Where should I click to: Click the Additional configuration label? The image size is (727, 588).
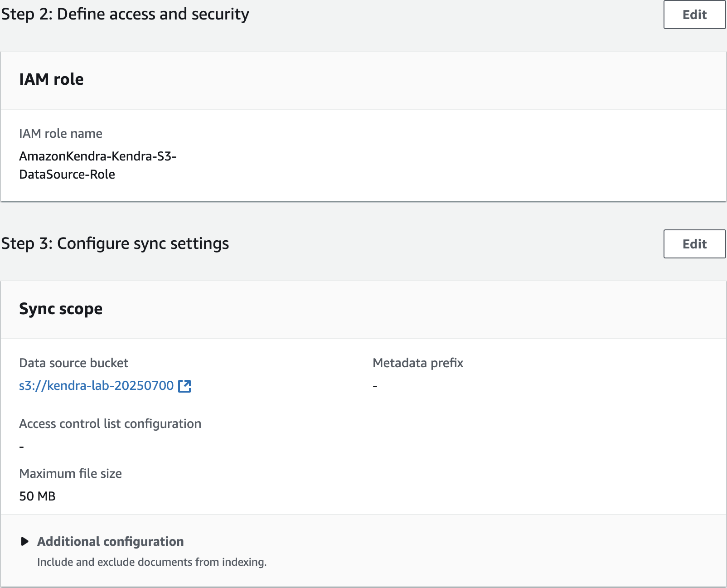(110, 541)
